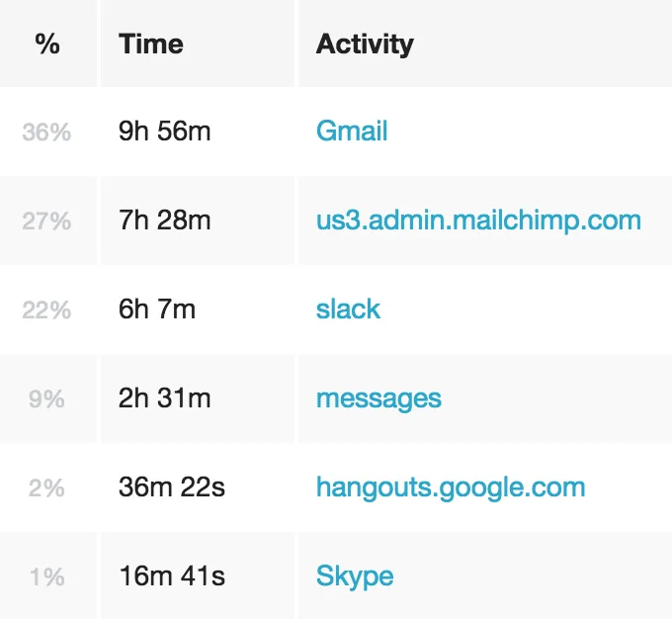Select the 36m 22s time cell
The height and width of the screenshot is (619, 672).
tap(171, 487)
